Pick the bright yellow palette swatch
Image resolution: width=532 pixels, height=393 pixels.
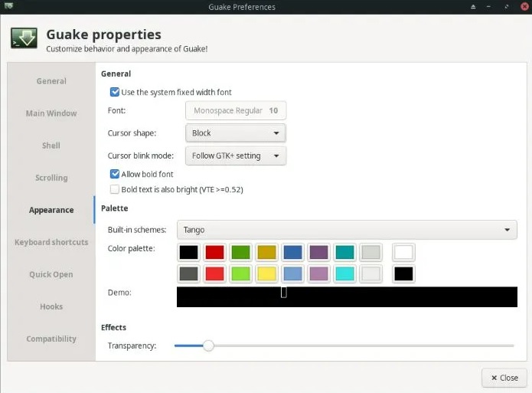coord(266,273)
